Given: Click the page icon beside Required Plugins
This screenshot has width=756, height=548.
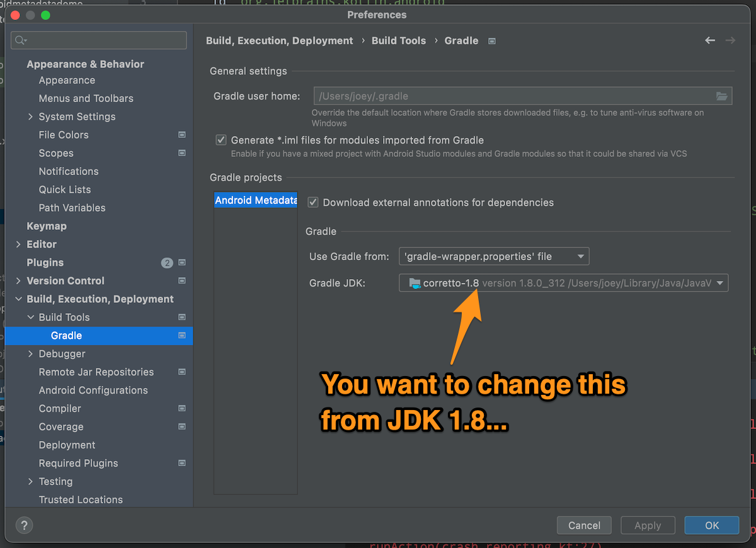Looking at the screenshot, I should click(181, 463).
